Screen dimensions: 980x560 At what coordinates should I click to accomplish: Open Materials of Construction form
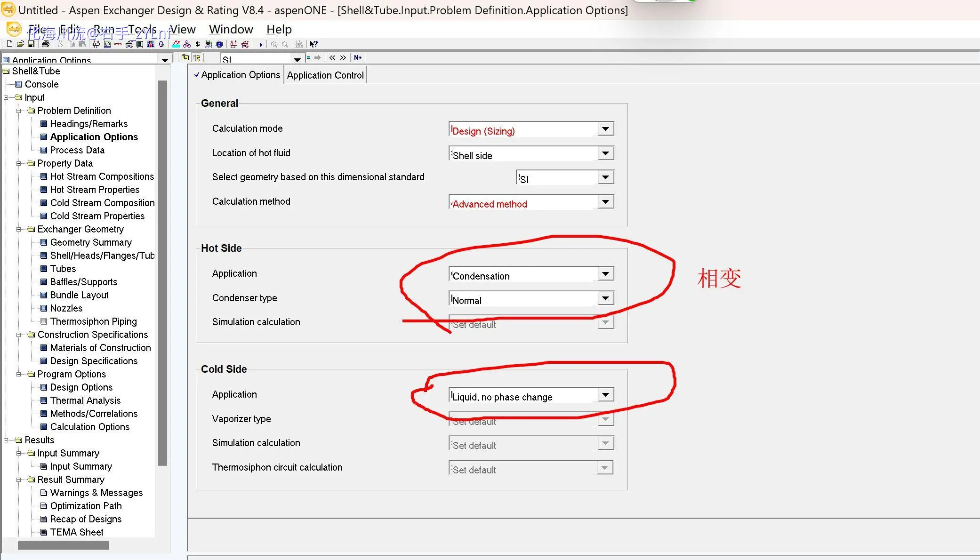[100, 348]
